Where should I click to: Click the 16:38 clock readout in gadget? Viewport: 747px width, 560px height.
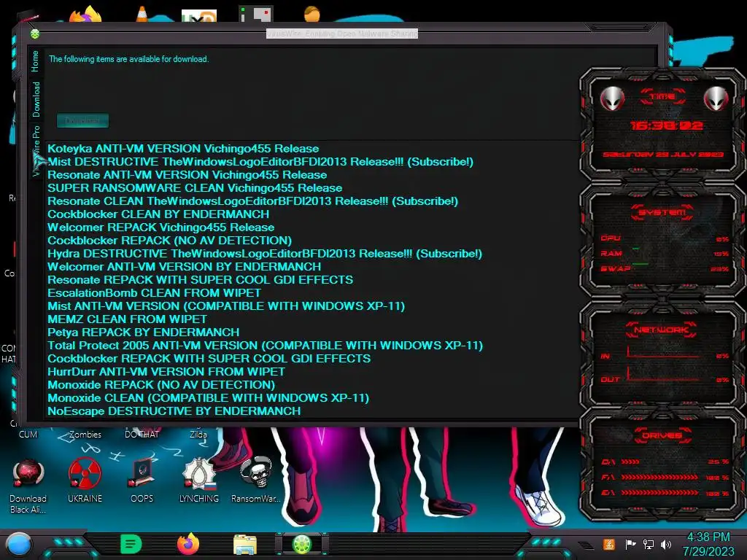pos(666,125)
